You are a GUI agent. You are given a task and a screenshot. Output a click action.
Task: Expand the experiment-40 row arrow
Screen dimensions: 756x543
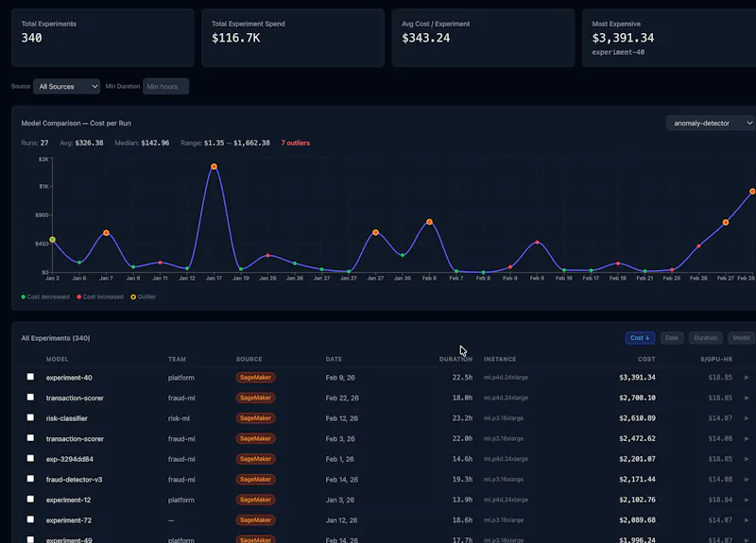[x=747, y=378]
